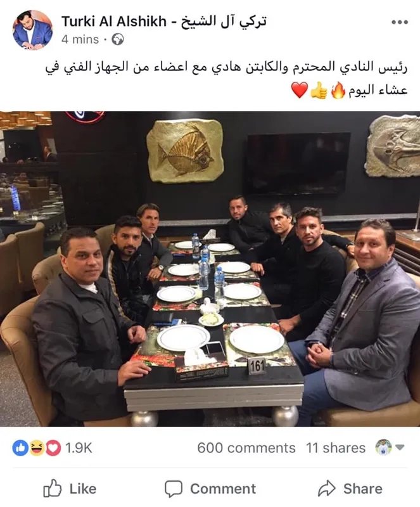Screen dimensions: 420x507
Task: Tap the thumbs-up Like reaction icon
Action: pyautogui.click(x=20, y=448)
